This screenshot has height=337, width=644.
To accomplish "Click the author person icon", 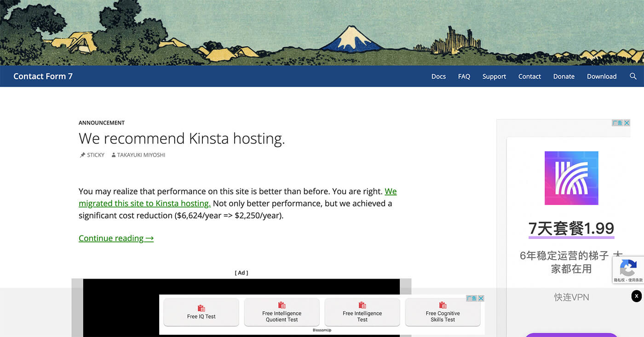I will pyautogui.click(x=114, y=155).
